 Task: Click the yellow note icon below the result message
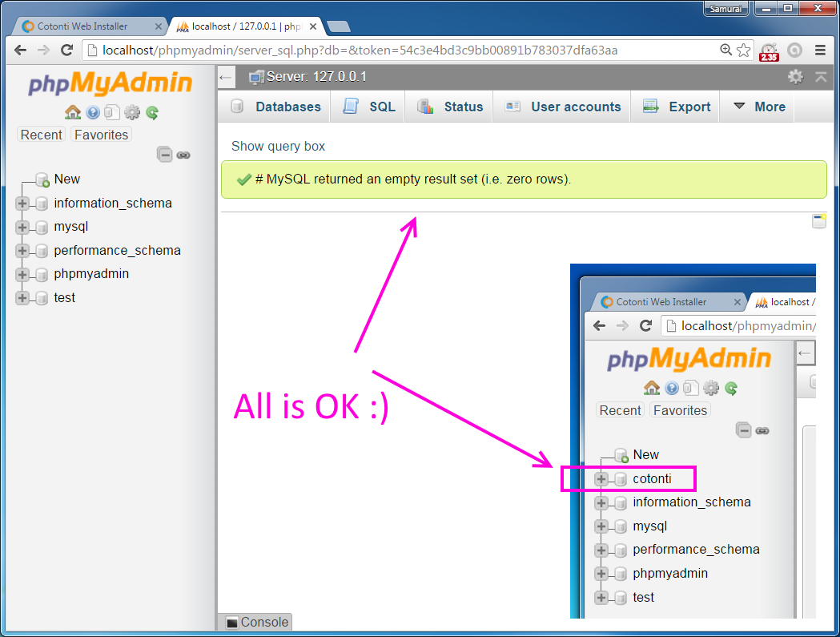[819, 221]
